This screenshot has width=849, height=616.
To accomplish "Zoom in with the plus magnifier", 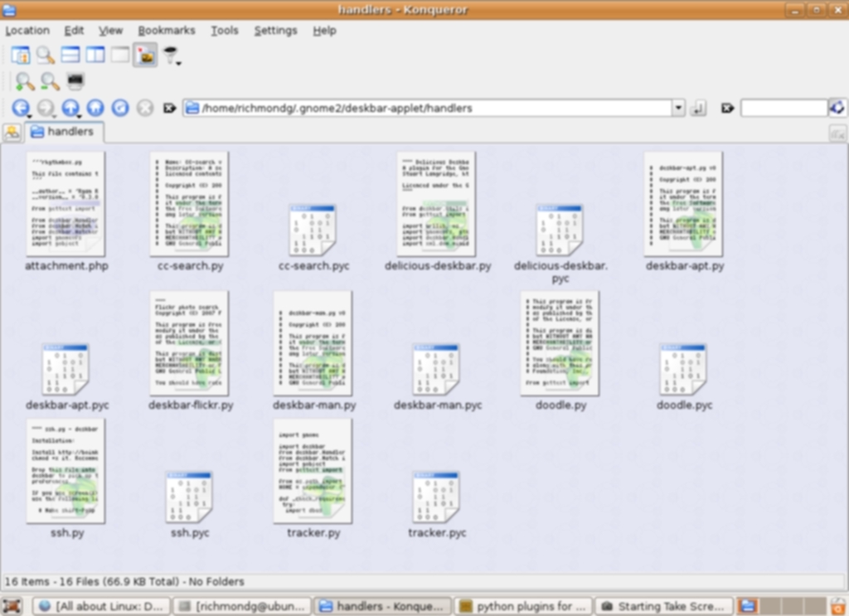I will coord(24,80).
